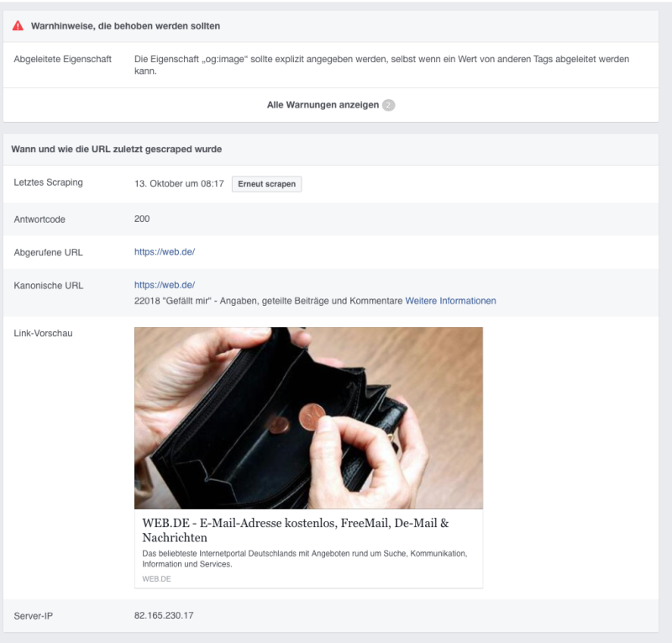Click the 'Letztes Scraping' label

pyautogui.click(x=49, y=182)
